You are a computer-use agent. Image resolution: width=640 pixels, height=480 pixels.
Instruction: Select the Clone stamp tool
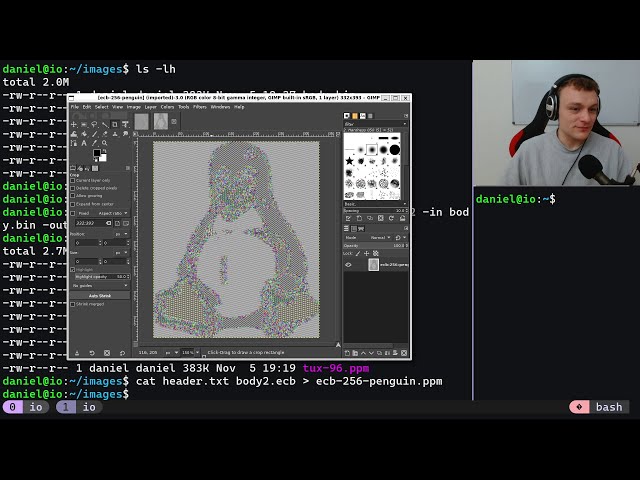tap(115, 134)
